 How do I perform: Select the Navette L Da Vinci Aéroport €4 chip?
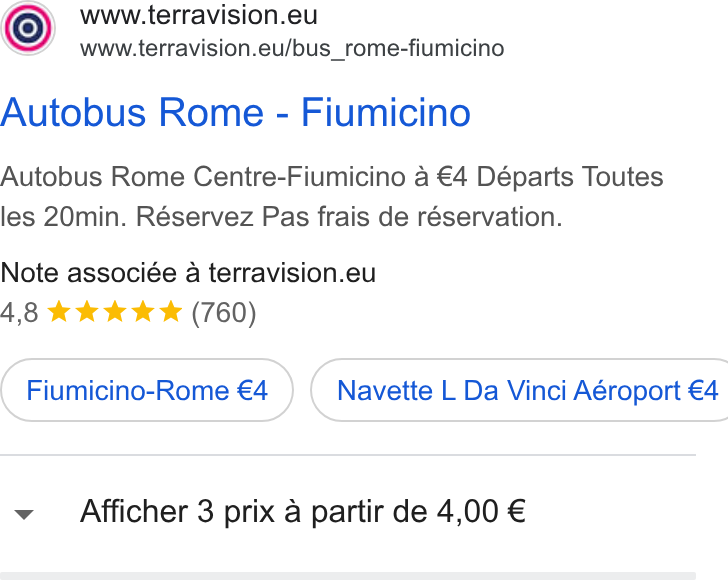coord(519,390)
